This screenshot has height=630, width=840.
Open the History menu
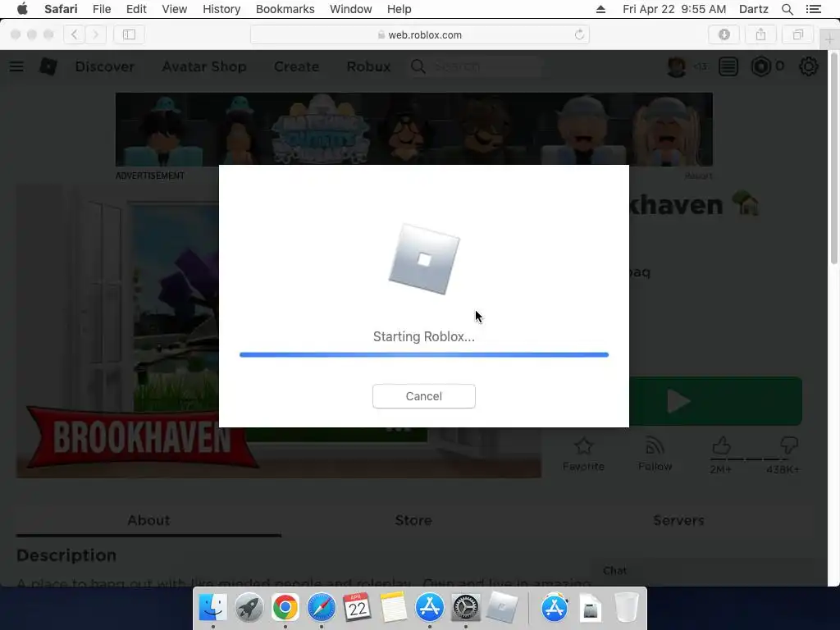click(221, 9)
